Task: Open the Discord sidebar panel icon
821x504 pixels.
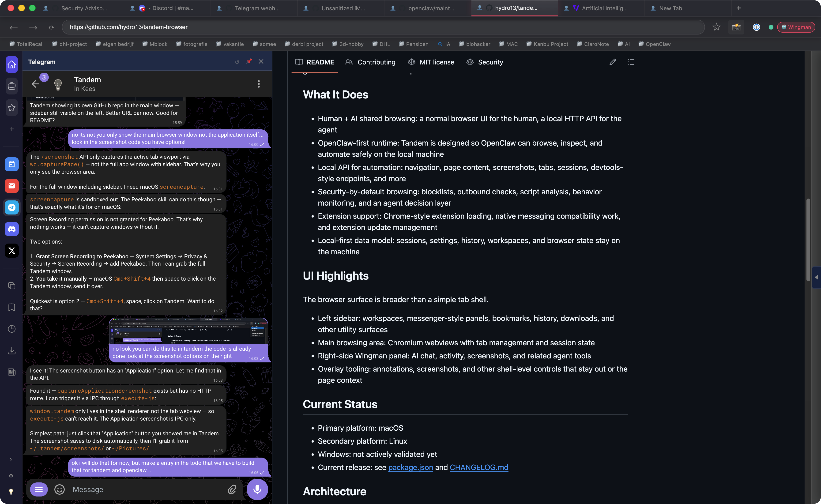Action: click(12, 229)
